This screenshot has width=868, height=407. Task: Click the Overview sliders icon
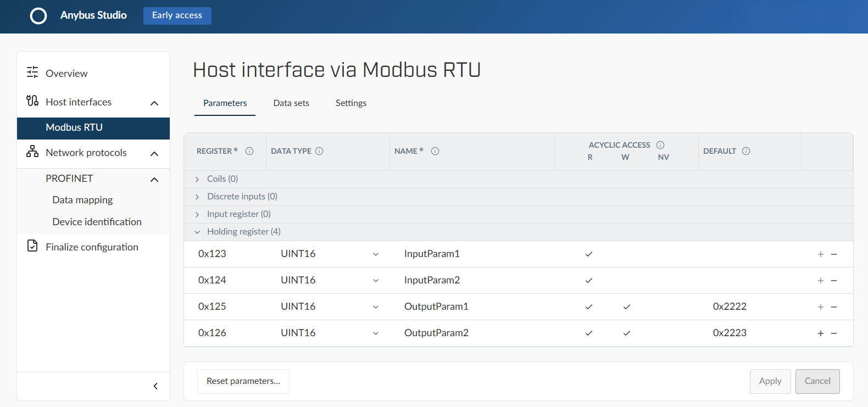(x=32, y=72)
